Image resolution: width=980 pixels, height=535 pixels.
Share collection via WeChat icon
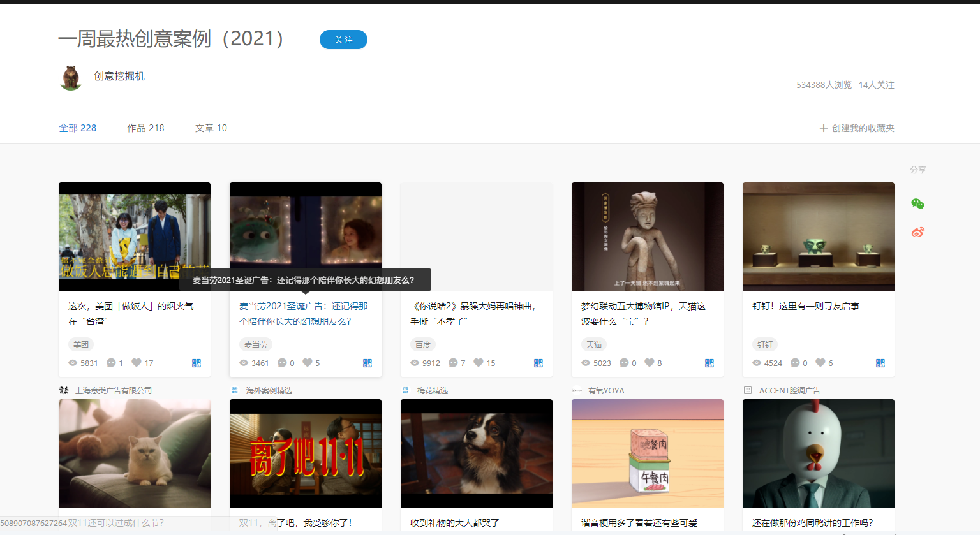click(917, 203)
